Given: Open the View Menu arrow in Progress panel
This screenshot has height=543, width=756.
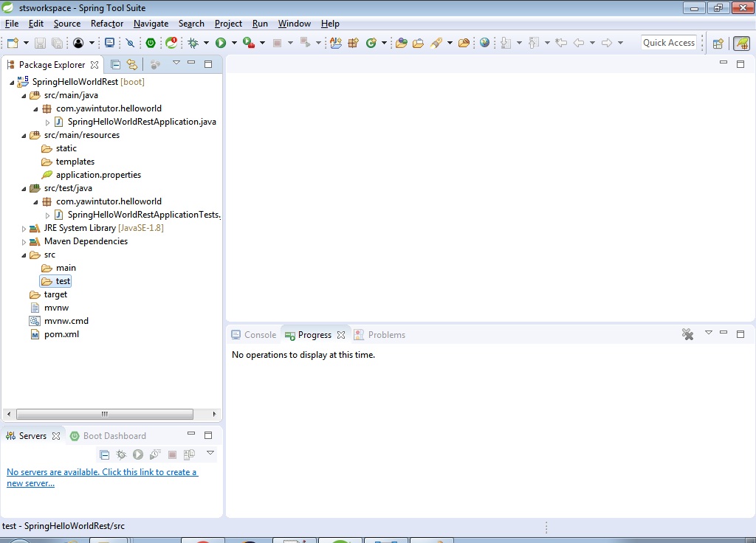Looking at the screenshot, I should (708, 333).
